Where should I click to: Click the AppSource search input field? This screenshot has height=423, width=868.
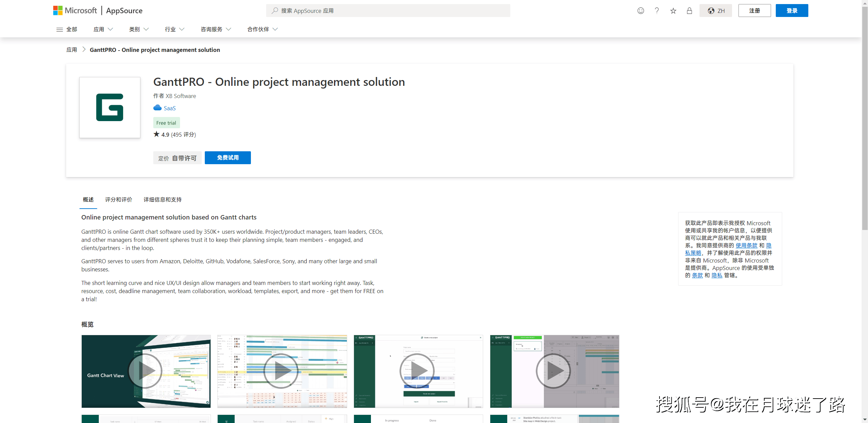[388, 10]
